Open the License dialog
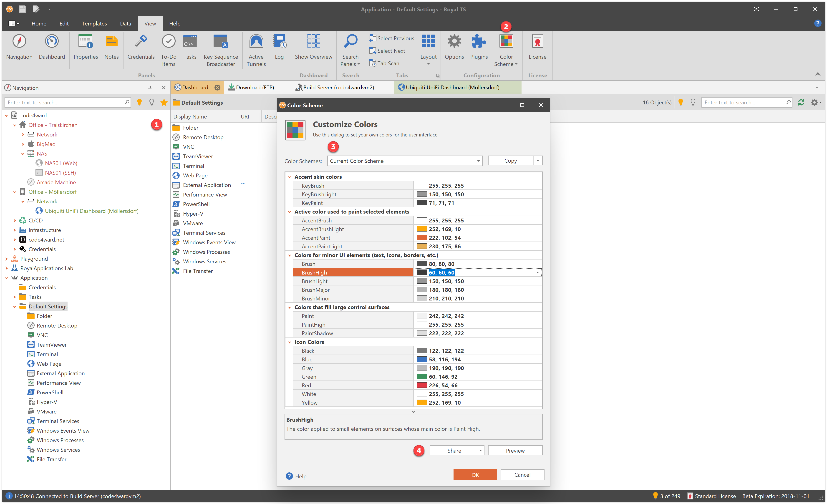 [537, 47]
